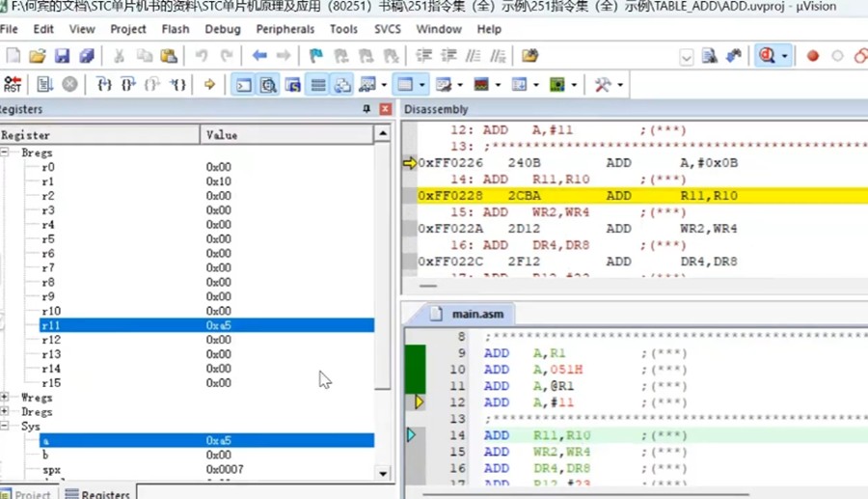
Task: Collapse the Sys register group
Action: 5,426
